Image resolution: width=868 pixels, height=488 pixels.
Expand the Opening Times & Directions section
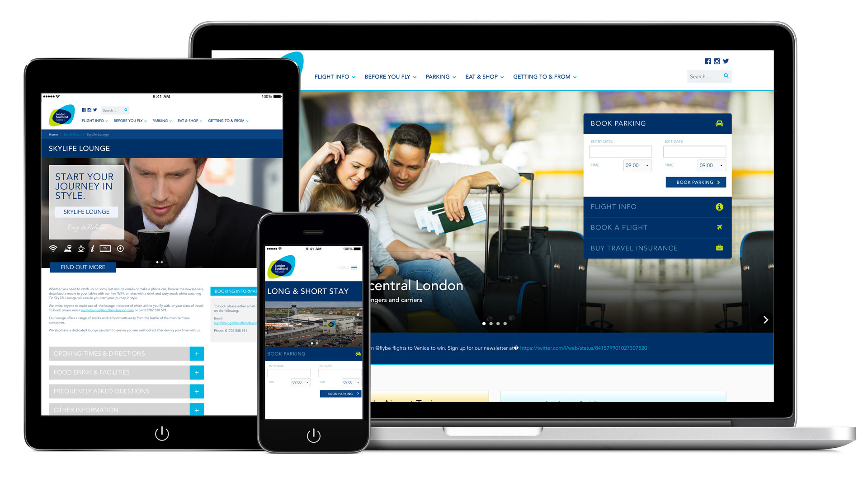tap(197, 353)
